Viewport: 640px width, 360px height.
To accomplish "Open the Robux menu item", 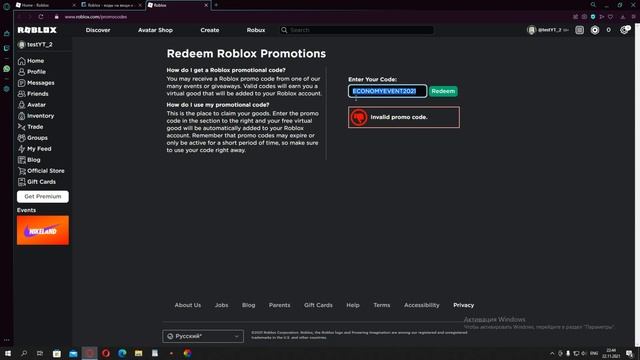I will (x=256, y=30).
